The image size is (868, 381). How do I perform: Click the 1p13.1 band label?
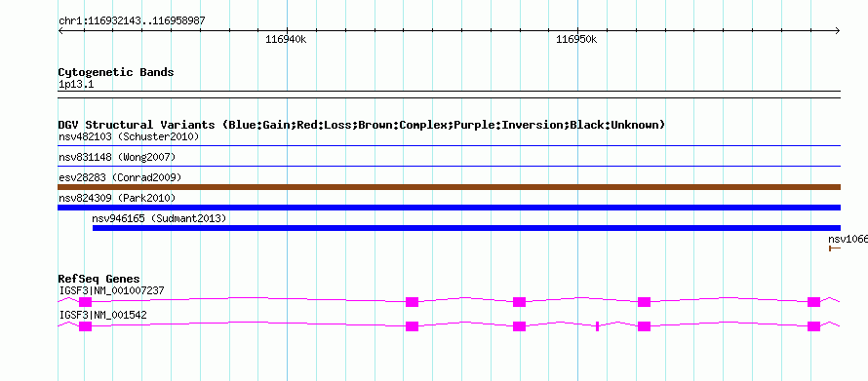pyautogui.click(x=76, y=85)
